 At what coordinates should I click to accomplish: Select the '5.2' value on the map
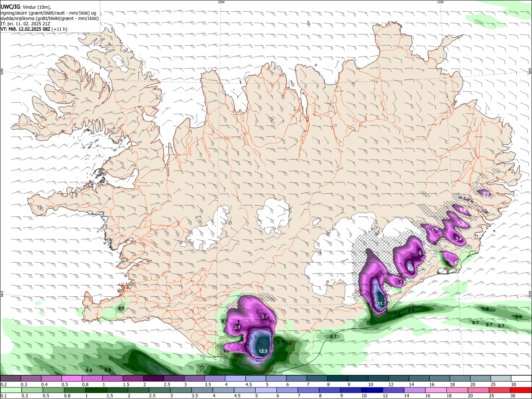[x=411, y=269]
